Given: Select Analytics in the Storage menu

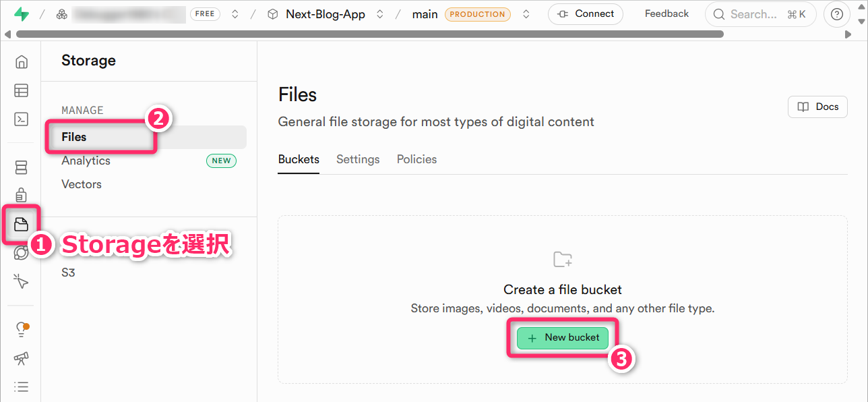Looking at the screenshot, I should point(86,161).
